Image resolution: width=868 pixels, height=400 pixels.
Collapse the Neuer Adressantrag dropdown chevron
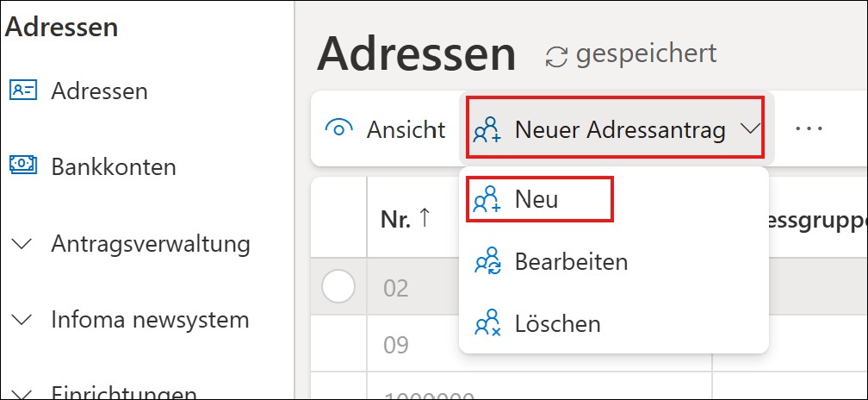pyautogui.click(x=749, y=129)
